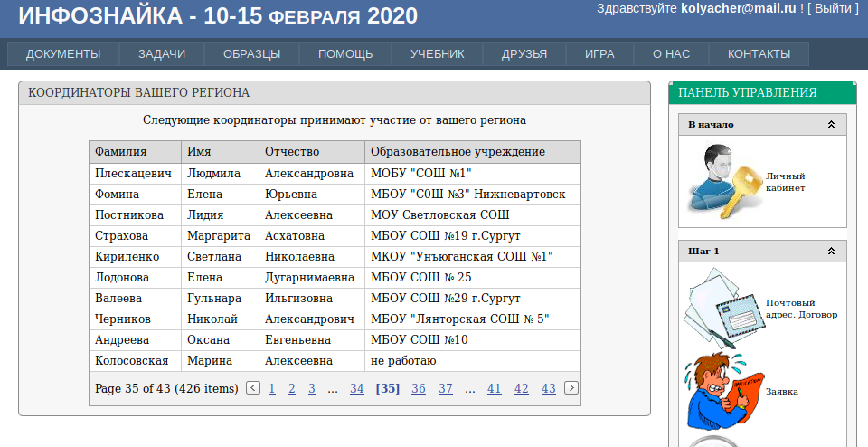Select the Постникова surname cell
The height and width of the screenshot is (447, 868).
click(x=135, y=215)
